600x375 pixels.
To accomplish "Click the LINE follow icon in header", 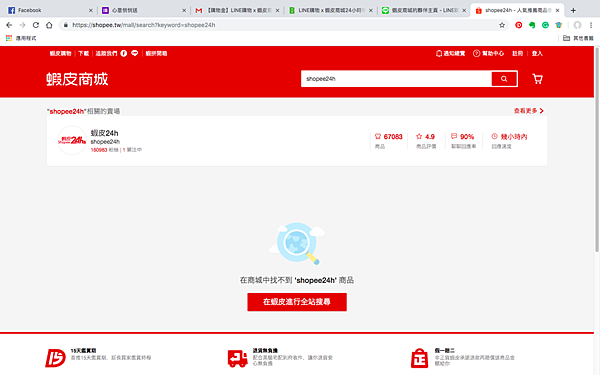I will point(134,53).
